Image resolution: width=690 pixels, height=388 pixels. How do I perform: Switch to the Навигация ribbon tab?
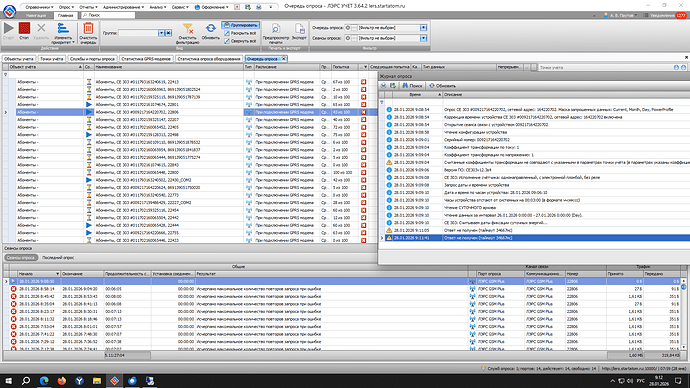tap(36, 15)
